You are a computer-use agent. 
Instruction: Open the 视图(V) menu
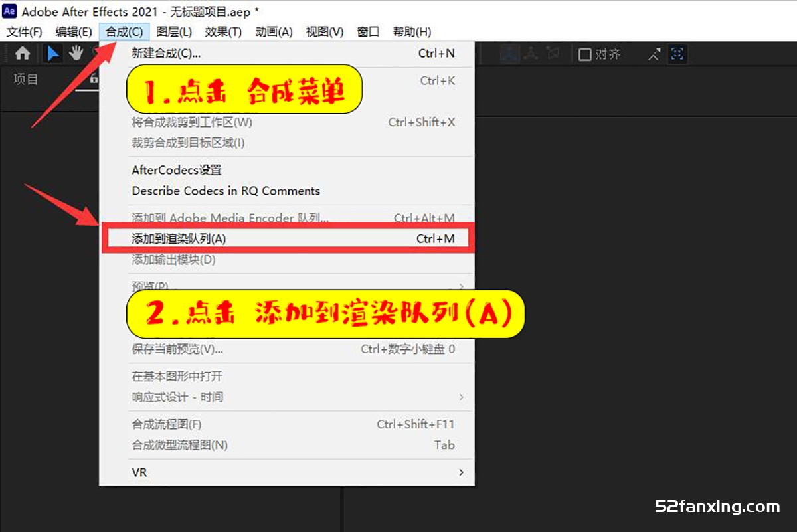(x=324, y=31)
